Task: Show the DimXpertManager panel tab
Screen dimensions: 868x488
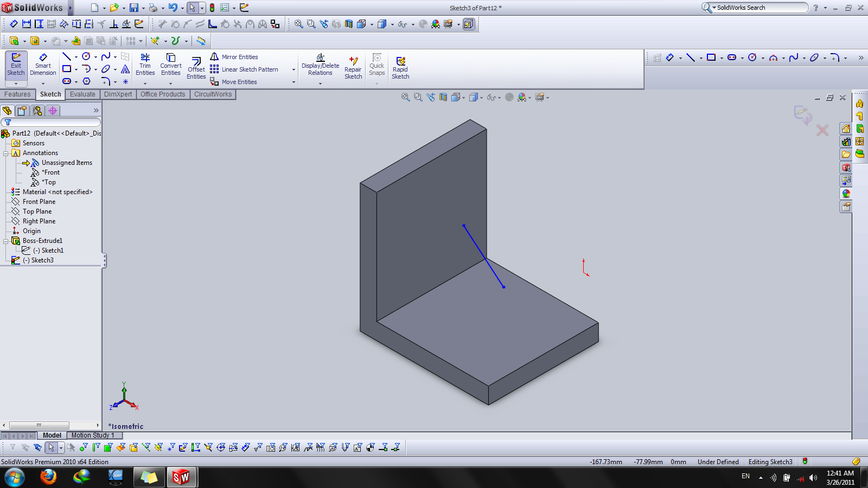Action: coord(53,111)
